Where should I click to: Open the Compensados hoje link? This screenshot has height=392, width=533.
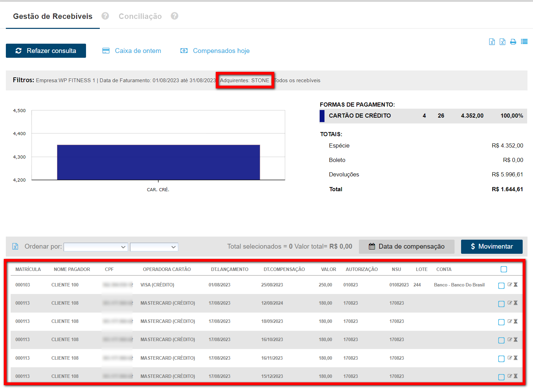[221, 51]
